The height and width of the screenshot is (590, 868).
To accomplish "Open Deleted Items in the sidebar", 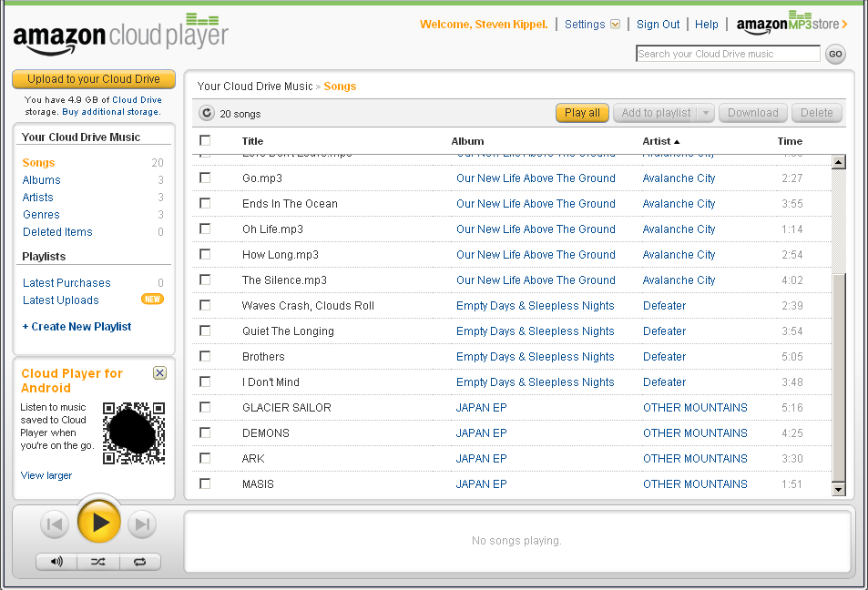I will click(57, 232).
